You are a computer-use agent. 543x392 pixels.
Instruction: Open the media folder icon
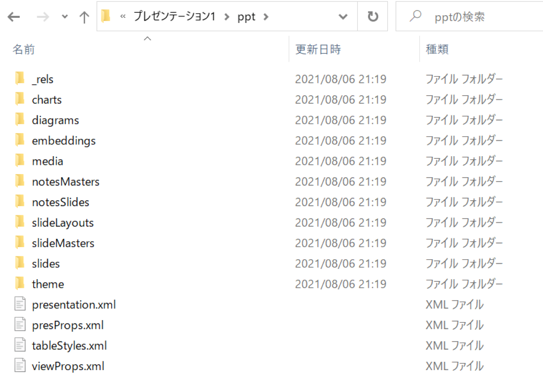[19, 161]
